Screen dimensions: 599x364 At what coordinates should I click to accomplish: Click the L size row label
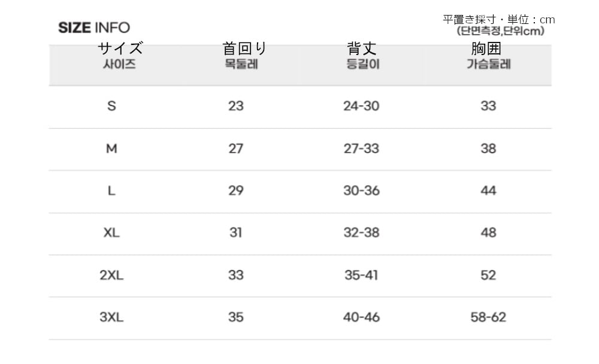click(111, 191)
